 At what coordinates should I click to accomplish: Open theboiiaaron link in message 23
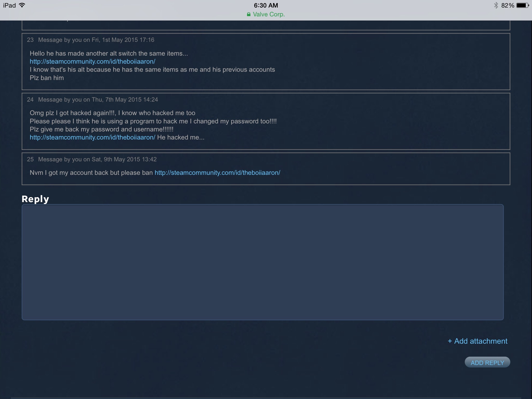pyautogui.click(x=92, y=62)
